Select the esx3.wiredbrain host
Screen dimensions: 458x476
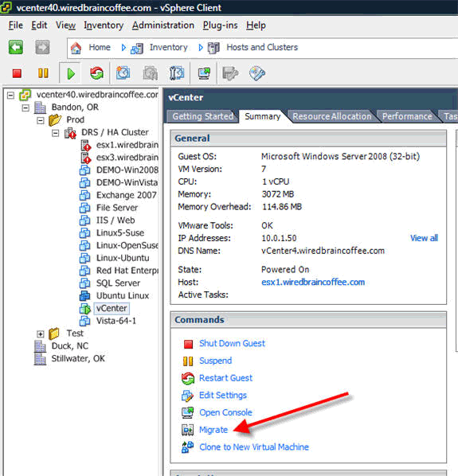[x=127, y=158]
